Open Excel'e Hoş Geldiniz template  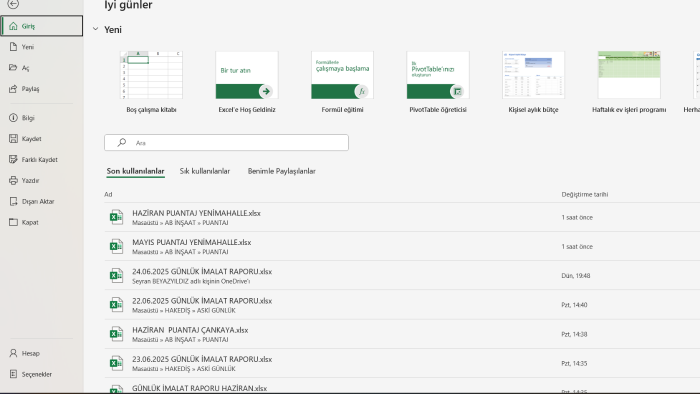click(x=247, y=82)
